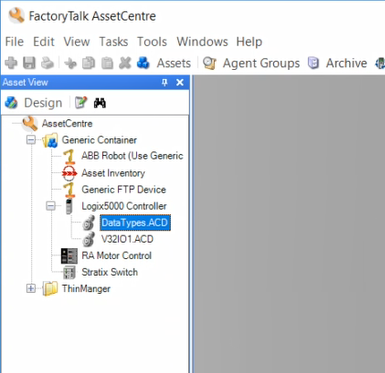Click the Stratix Switch icon
This screenshot has height=373, width=385.
pyautogui.click(x=69, y=272)
